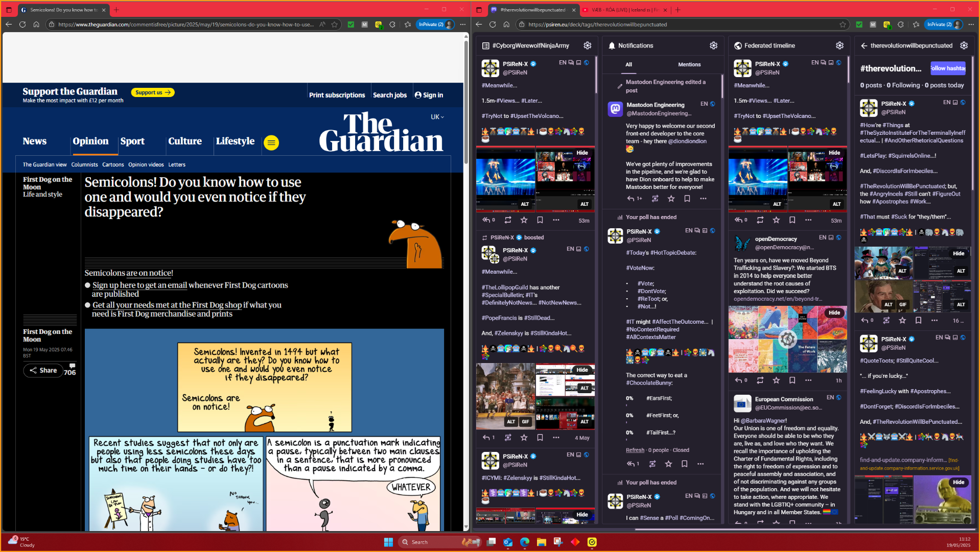Image resolution: width=980 pixels, height=552 pixels.
Task: Open settings for the #CyborgWerewolfNinjaArmy column
Action: point(588,45)
